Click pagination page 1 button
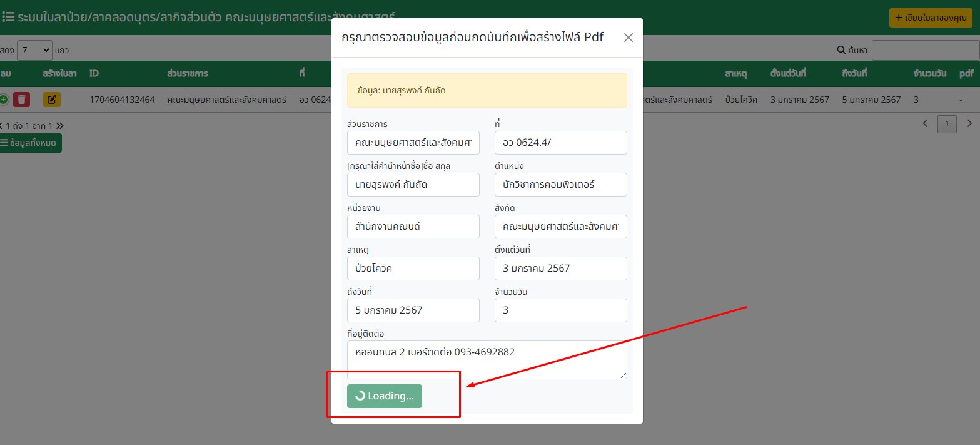Screen dimensions: 980x445 pyautogui.click(x=947, y=125)
